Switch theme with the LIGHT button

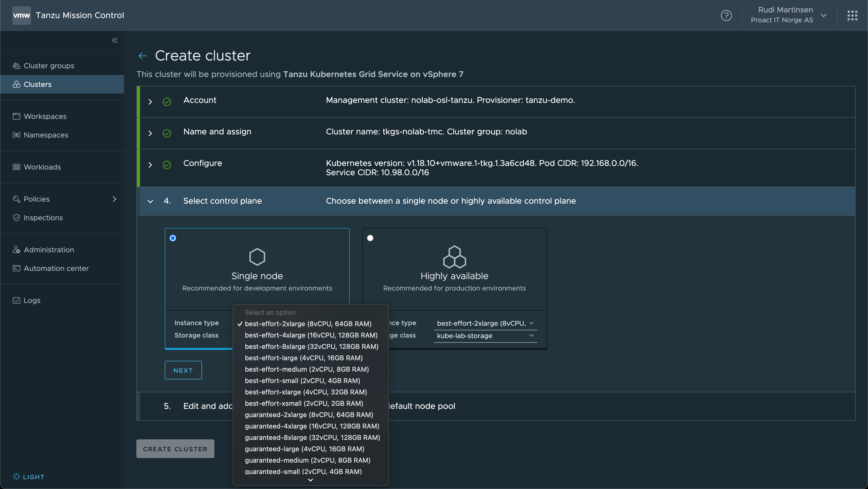(29, 477)
